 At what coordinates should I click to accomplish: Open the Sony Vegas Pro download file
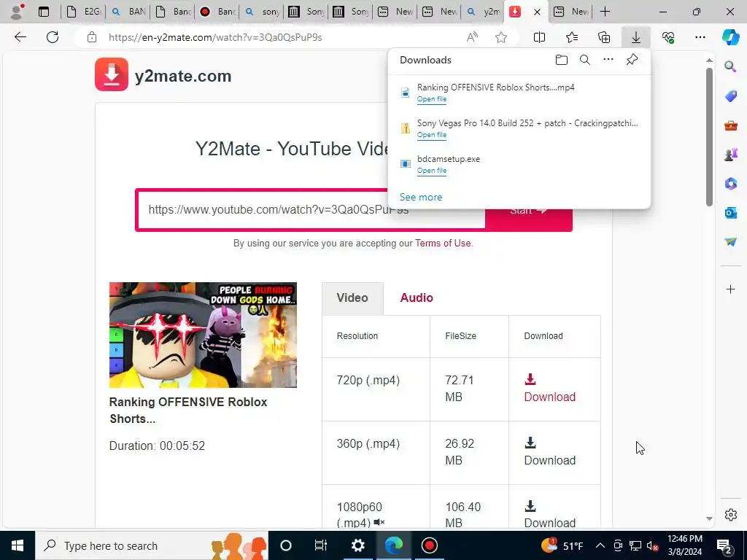(x=432, y=135)
